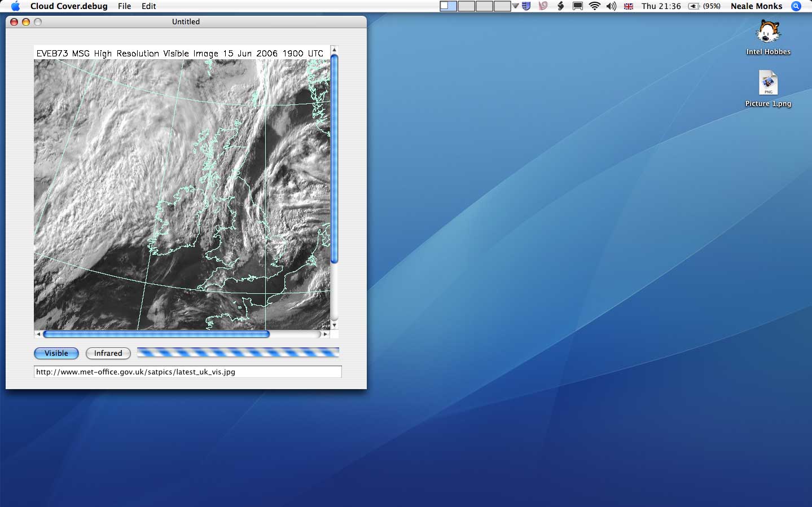Viewport: 812px width, 507px height.
Task: Open the Wi-Fi status menu
Action: pyautogui.click(x=594, y=6)
